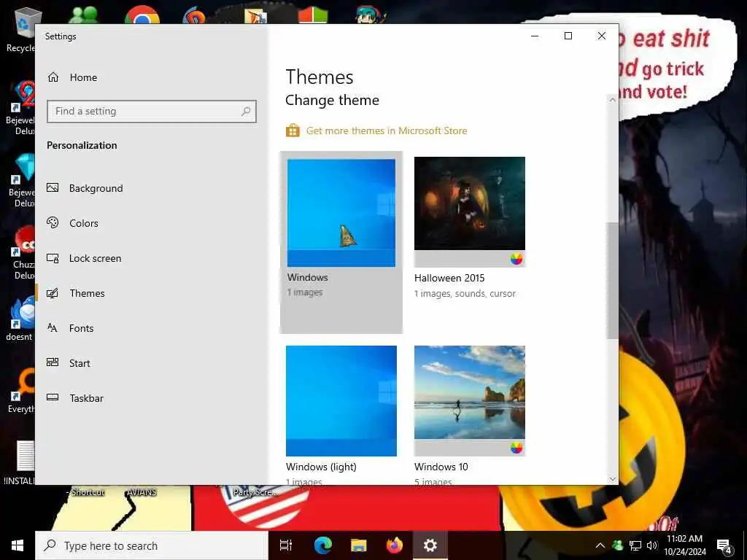Select the Everything search desktop icon
Image resolution: width=747 pixels, height=560 pixels.
click(21, 391)
